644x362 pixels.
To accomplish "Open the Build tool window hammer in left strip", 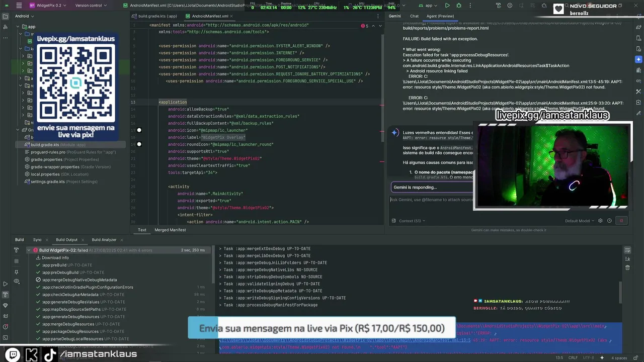I will point(6,295).
